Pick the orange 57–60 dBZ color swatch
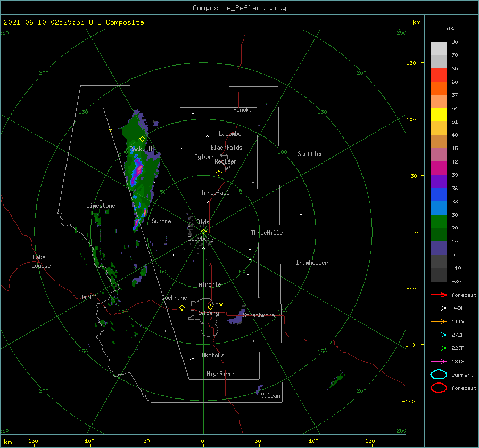Image resolution: width=479 pixels, height=448 pixels. [439, 88]
